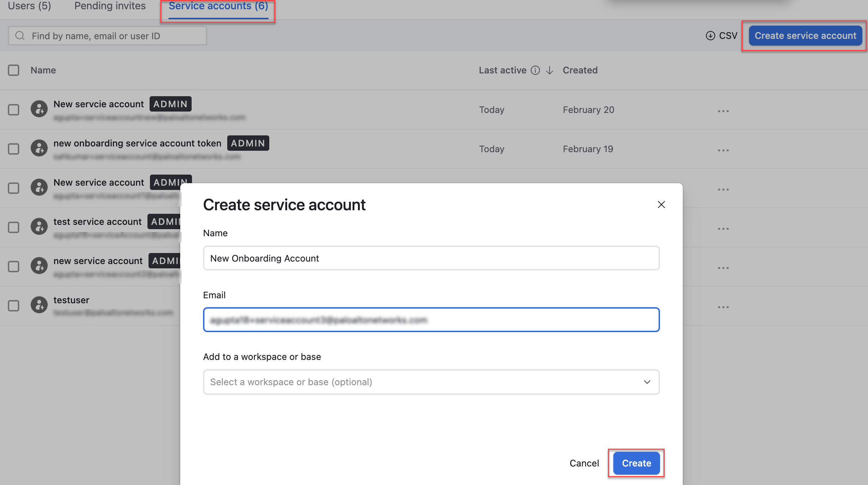Screen dimensions: 868x485
Task: Click the Create service account button
Action: click(x=805, y=36)
